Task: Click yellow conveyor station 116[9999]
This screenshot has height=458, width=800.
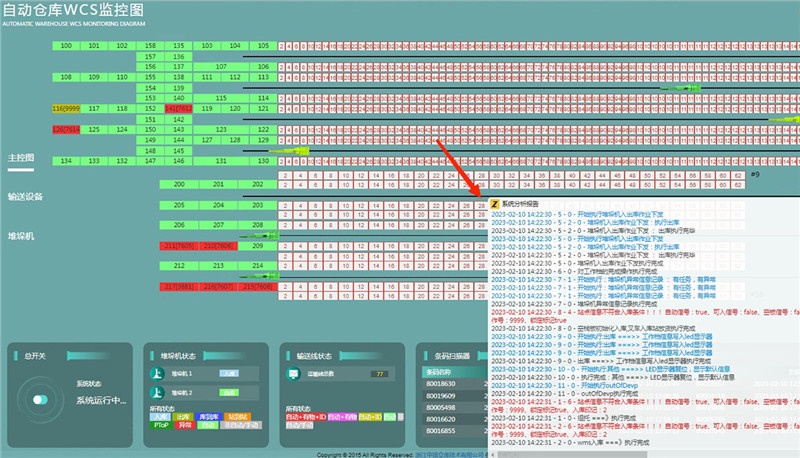Action: 66,108
